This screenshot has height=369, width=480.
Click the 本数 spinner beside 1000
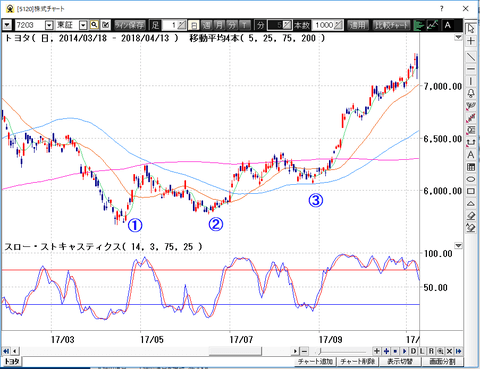click(338, 25)
